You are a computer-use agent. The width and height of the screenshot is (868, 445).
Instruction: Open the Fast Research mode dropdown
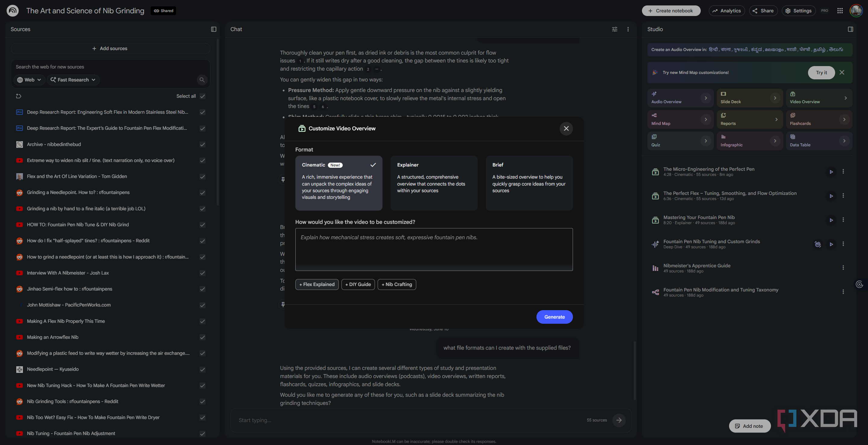click(x=73, y=80)
